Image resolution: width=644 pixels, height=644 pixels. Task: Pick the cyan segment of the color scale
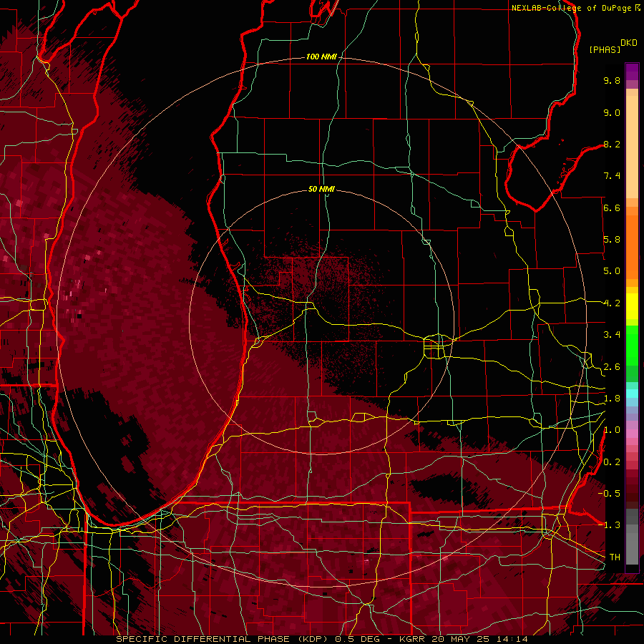tap(632, 394)
